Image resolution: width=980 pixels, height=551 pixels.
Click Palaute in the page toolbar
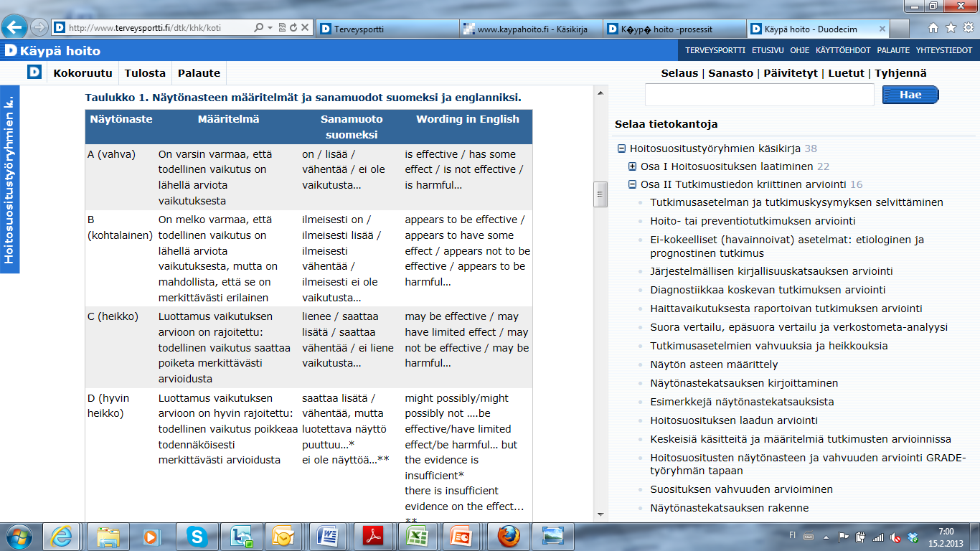coord(199,72)
